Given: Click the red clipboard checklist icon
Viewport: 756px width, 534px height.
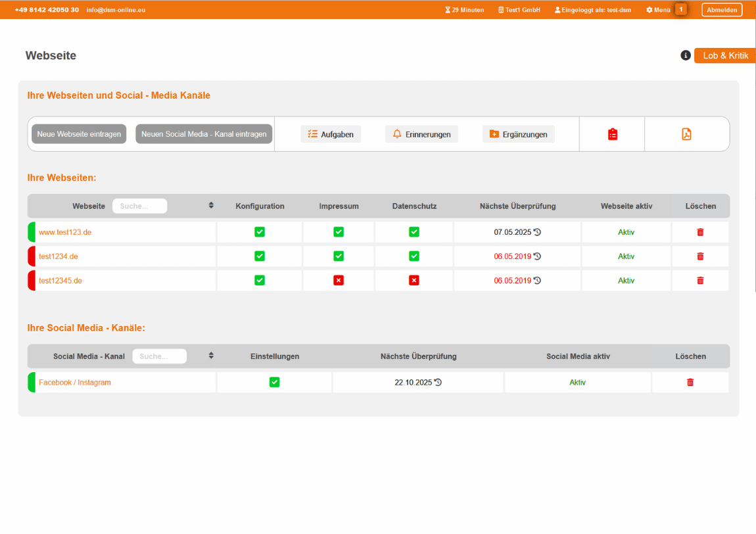Looking at the screenshot, I should pos(613,134).
